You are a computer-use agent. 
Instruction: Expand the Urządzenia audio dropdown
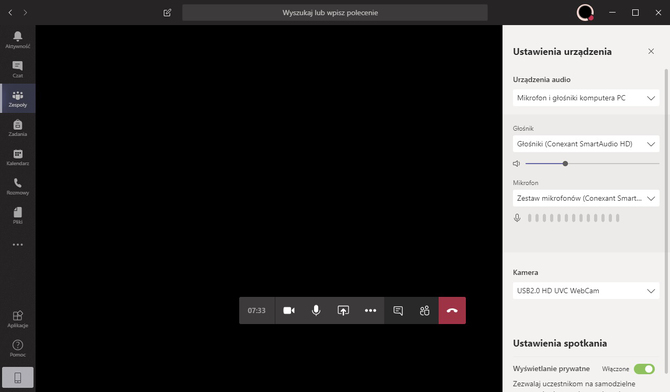point(586,98)
